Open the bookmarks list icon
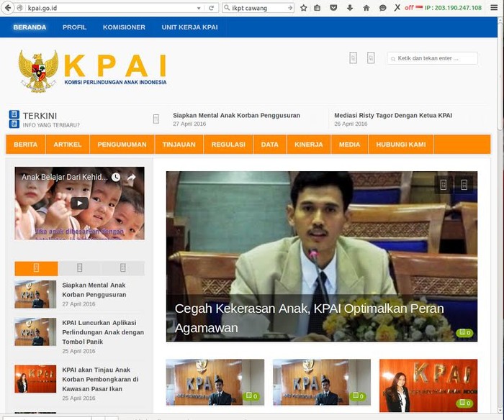504x420 pixels. (317, 8)
